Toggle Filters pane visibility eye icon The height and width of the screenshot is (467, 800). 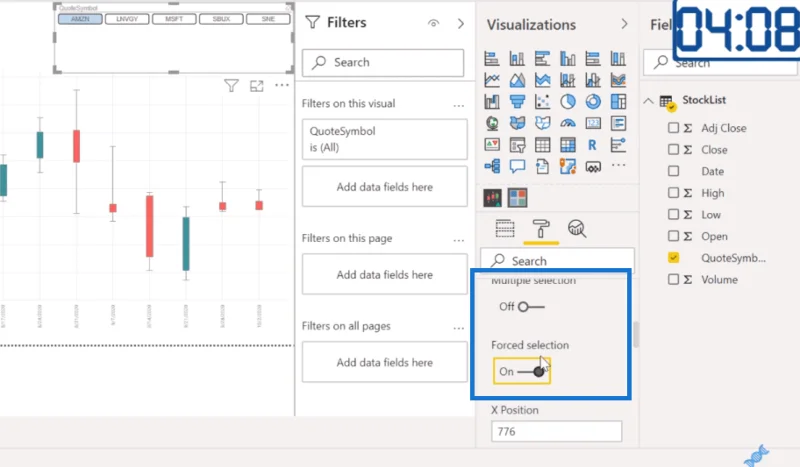(x=433, y=23)
